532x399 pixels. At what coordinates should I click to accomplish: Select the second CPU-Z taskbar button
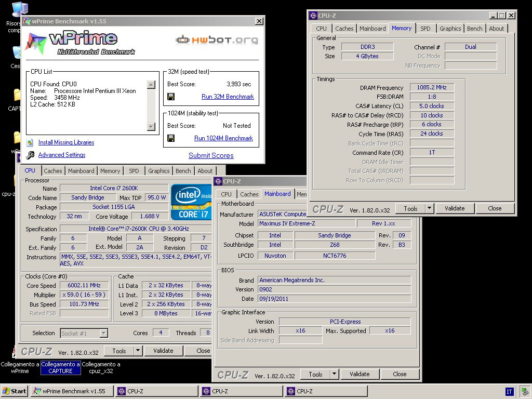pyautogui.click(x=241, y=391)
